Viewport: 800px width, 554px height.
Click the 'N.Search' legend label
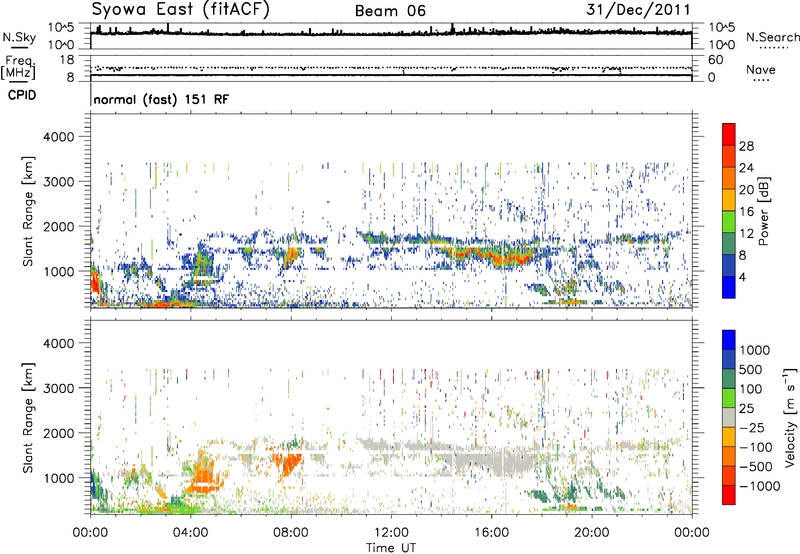pos(773,37)
